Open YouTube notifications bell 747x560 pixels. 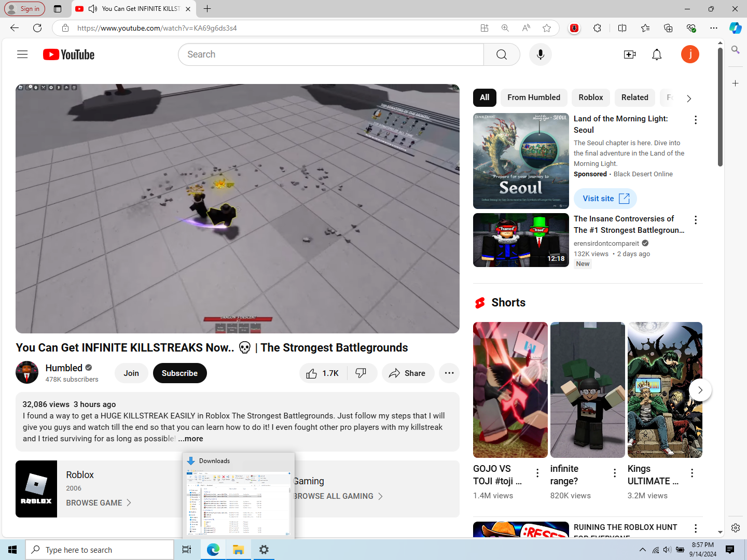pyautogui.click(x=657, y=54)
